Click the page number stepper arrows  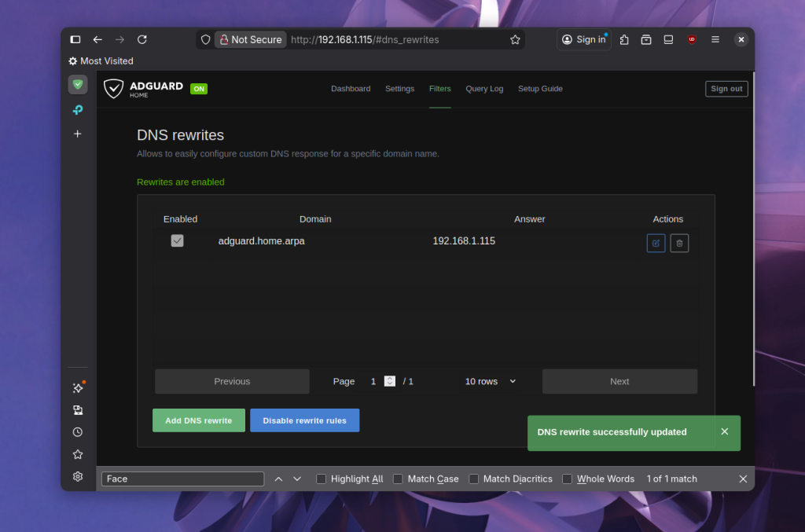click(390, 381)
